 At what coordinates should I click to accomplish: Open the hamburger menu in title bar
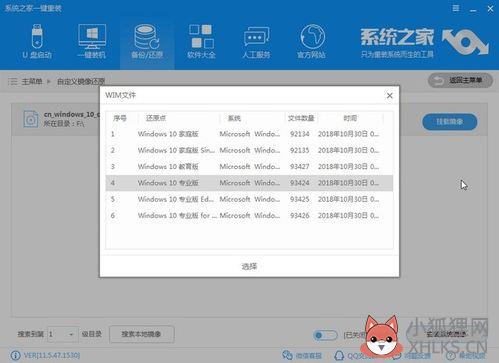tap(456, 8)
